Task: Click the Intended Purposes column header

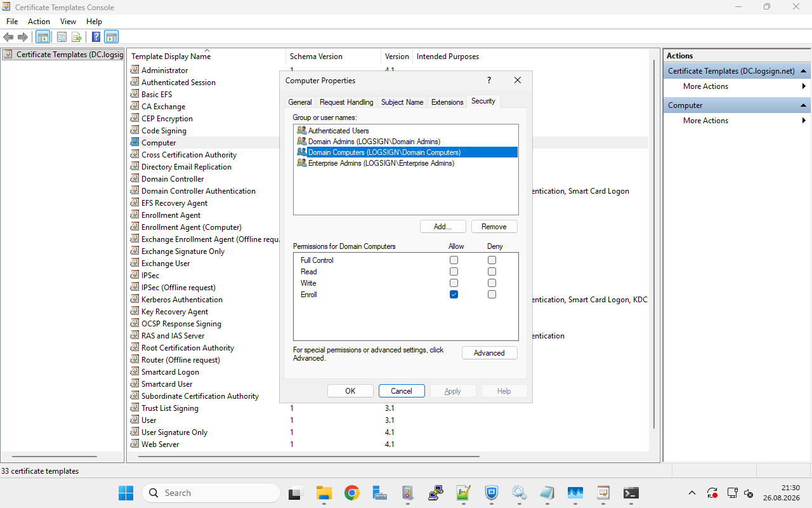Action: tap(448, 56)
